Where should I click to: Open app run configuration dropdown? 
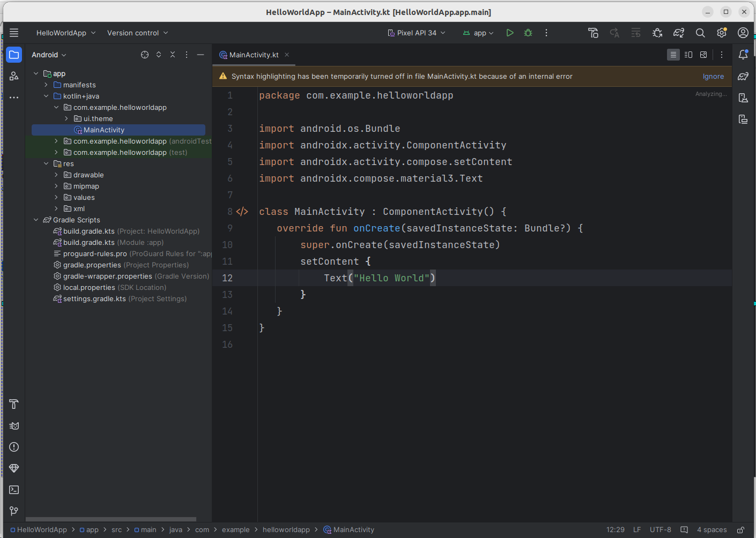pyautogui.click(x=478, y=33)
